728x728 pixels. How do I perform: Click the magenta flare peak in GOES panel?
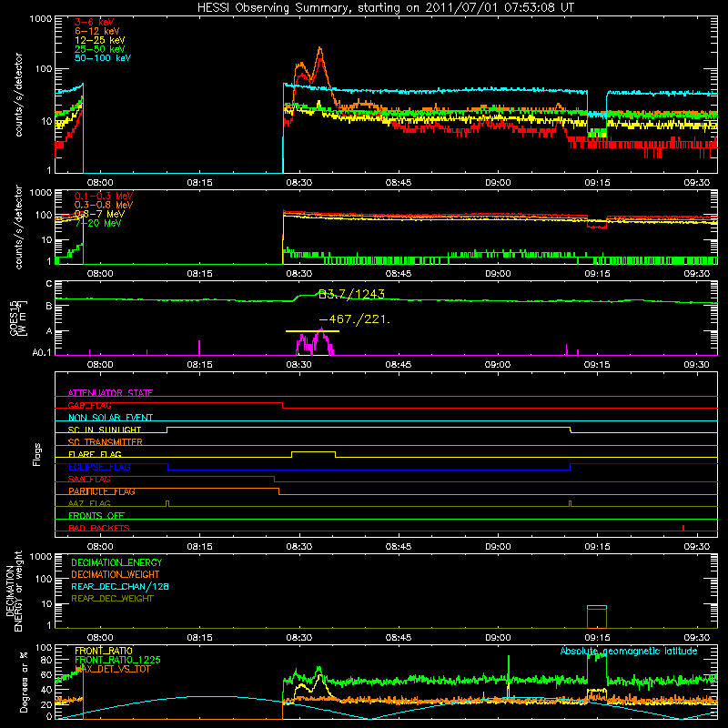[321, 329]
